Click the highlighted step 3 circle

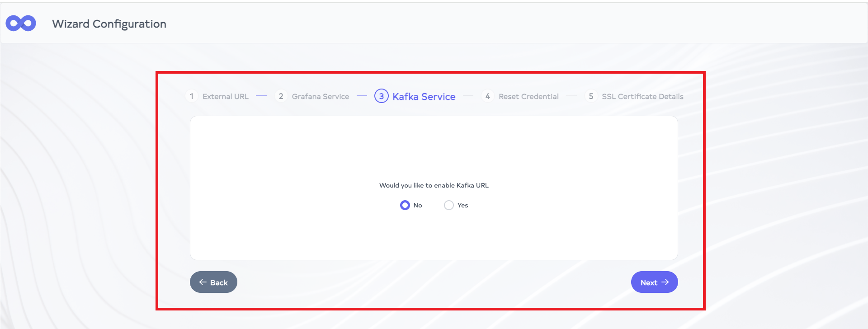pos(381,96)
